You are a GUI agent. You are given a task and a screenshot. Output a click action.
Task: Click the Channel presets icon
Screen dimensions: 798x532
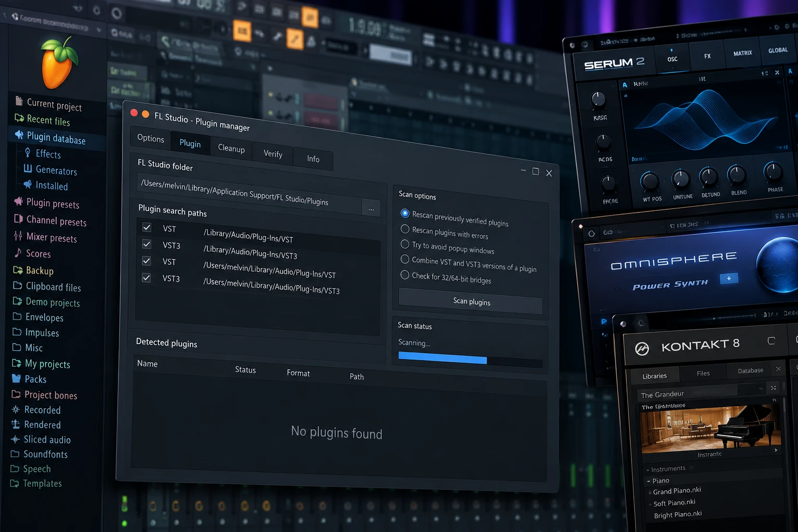pyautogui.click(x=19, y=219)
